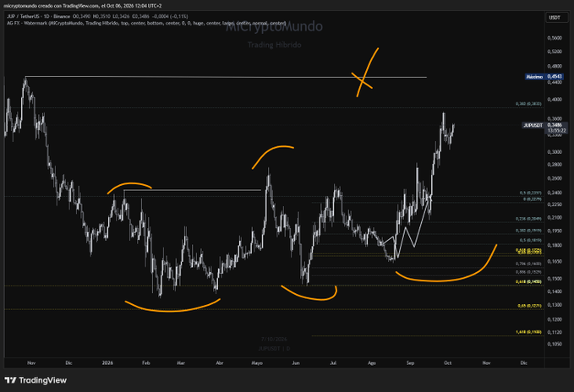The image size is (574, 392).
Task: Click the 13:55:22 countdown label
Action: pos(556,131)
